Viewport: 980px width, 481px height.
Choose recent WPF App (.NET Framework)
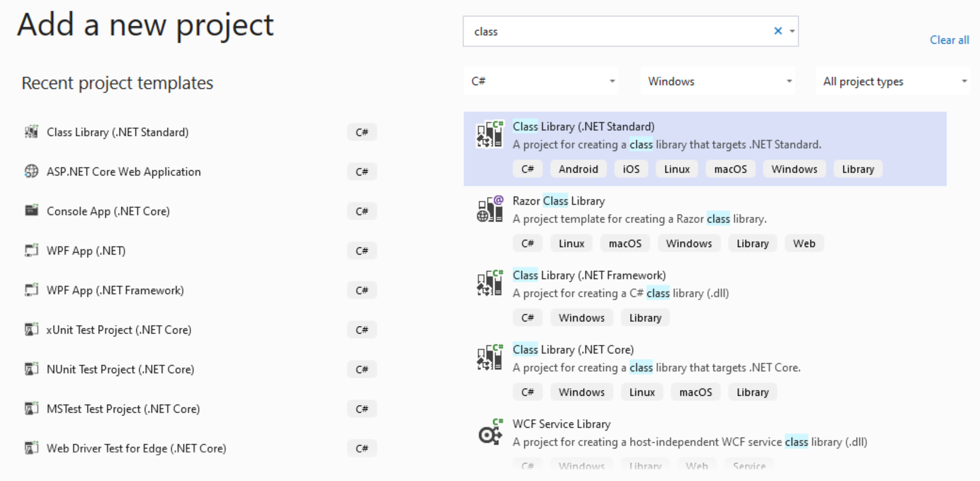[x=115, y=290]
